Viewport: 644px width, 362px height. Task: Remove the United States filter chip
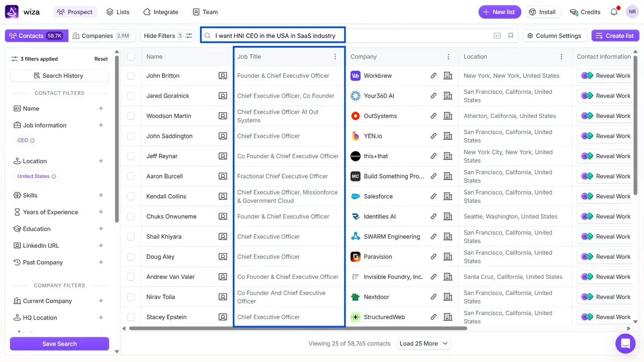[54, 176]
